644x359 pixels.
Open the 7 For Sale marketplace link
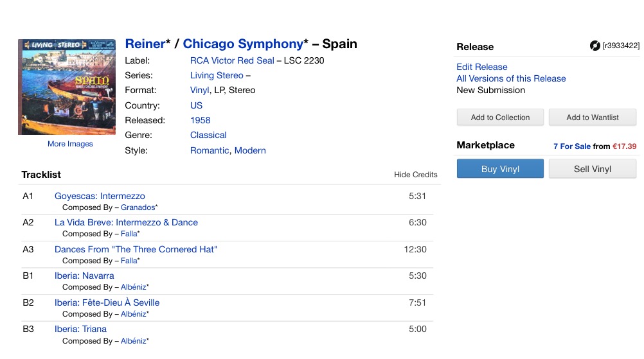[571, 146]
